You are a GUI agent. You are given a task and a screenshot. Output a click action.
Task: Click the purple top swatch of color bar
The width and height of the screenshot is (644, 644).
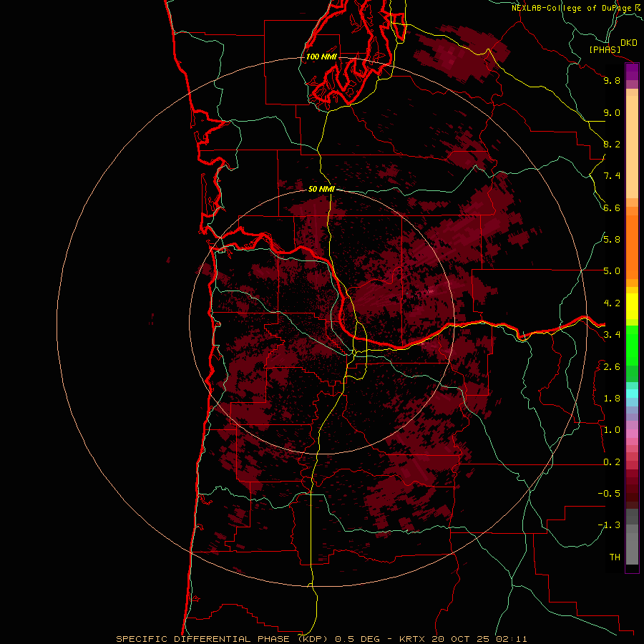point(632,72)
